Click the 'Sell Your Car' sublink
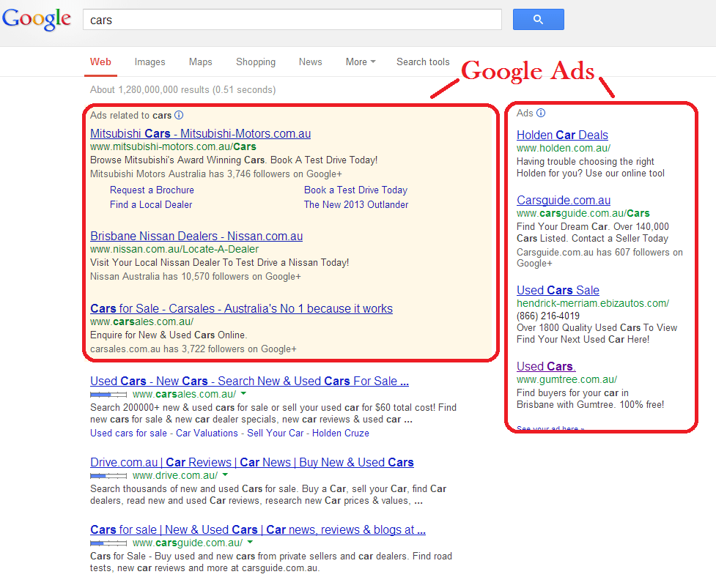This screenshot has height=588, width=716. (276, 433)
